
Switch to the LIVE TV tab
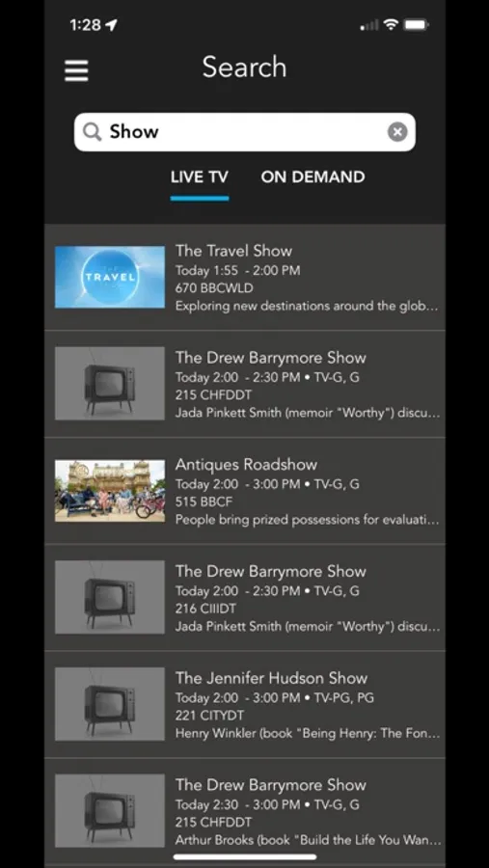[200, 177]
